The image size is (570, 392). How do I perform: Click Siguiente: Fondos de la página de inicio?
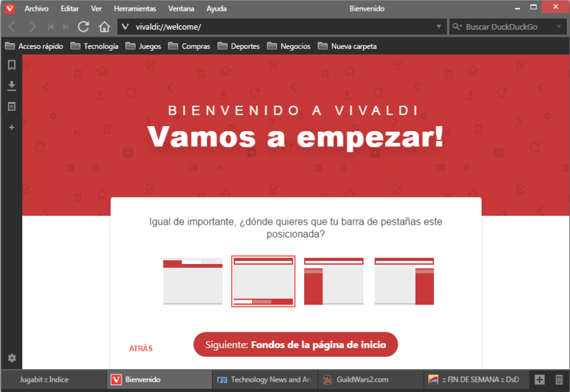point(296,345)
